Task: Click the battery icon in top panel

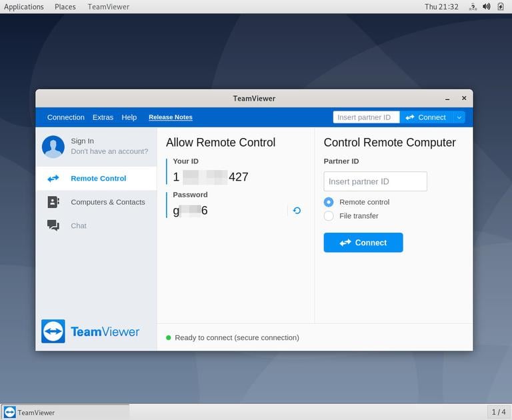Action: 501,7
